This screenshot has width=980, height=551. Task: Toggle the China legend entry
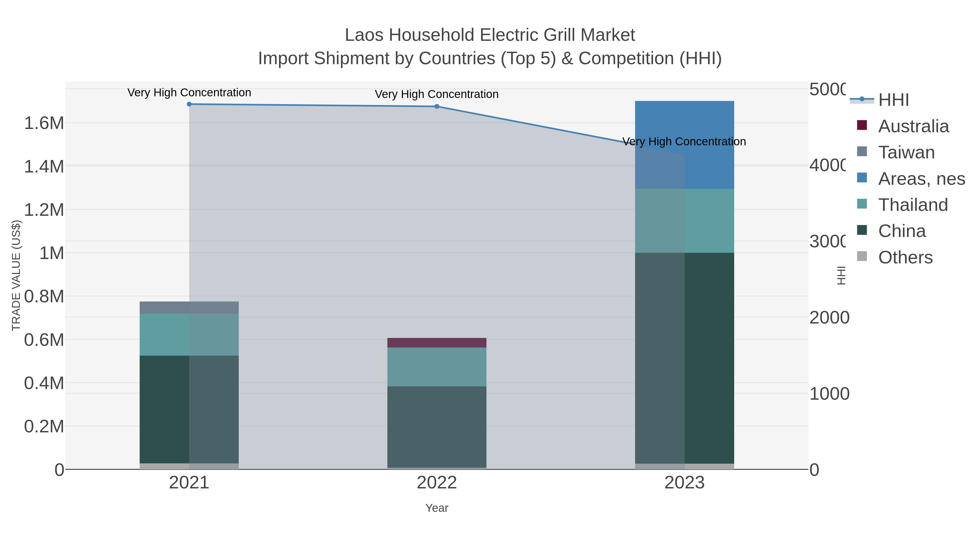891,231
